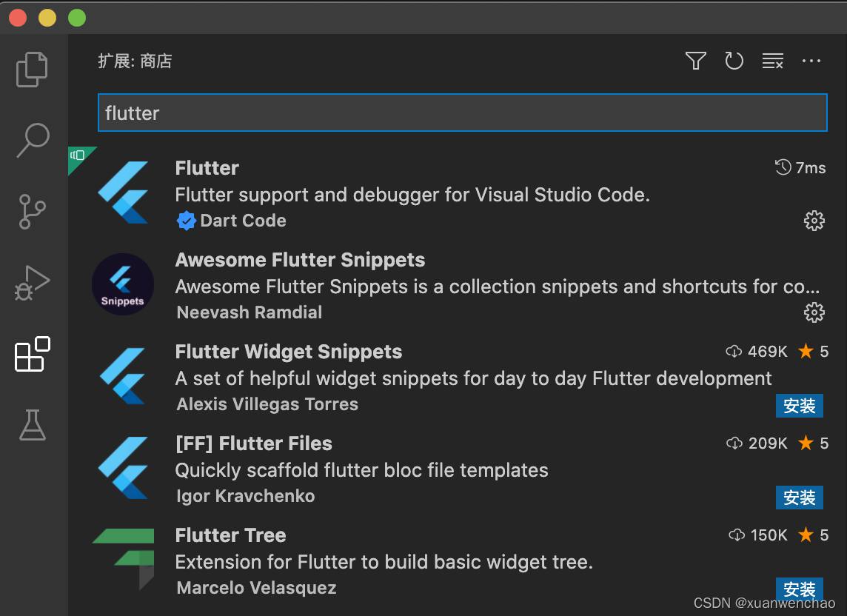Open the Explorer view in activity bar

point(33,70)
